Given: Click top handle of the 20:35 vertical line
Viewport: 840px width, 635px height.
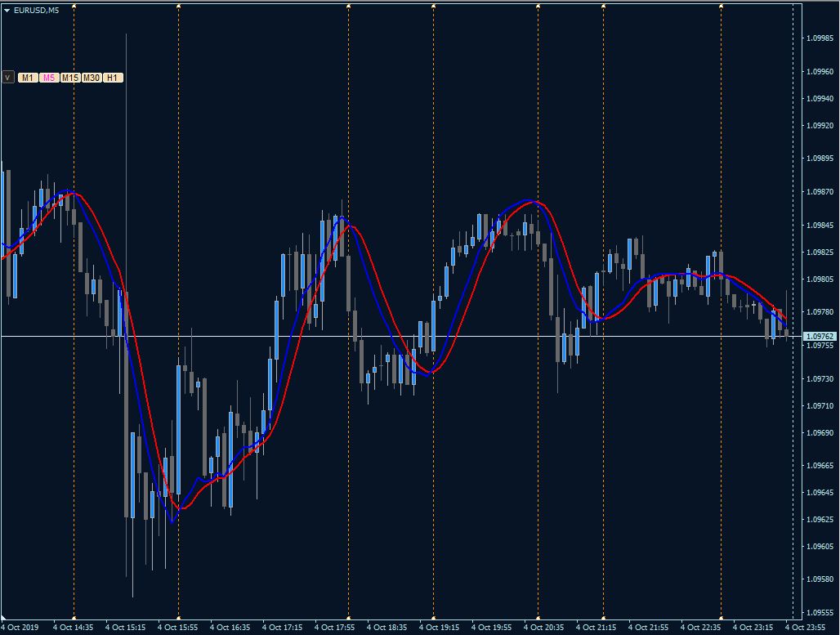Looking at the screenshot, I should pos(538,6).
